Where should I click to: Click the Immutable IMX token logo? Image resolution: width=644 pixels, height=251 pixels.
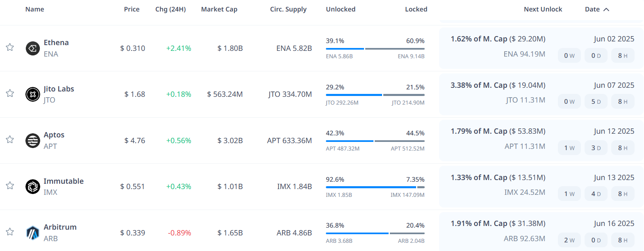33,187
